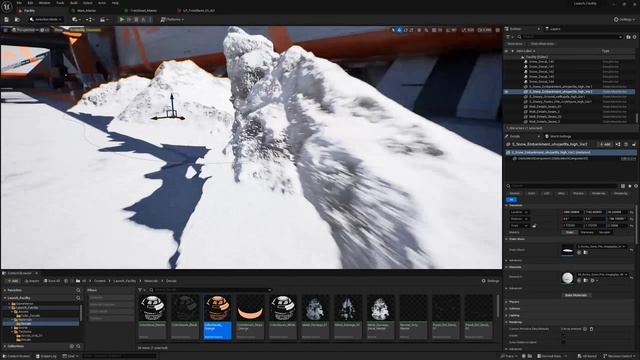Open the Selection Mode dropdown
Image resolution: width=640 pixels, height=360 pixels.
pos(46,19)
